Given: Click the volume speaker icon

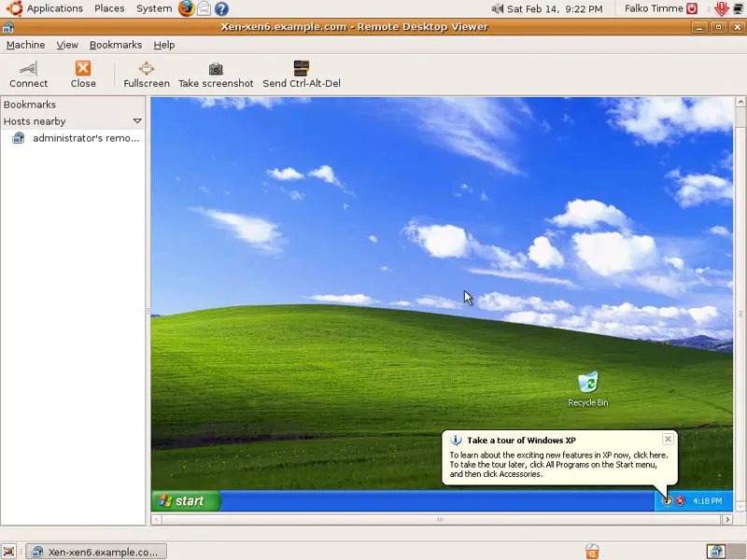Looking at the screenshot, I should click(x=498, y=8).
